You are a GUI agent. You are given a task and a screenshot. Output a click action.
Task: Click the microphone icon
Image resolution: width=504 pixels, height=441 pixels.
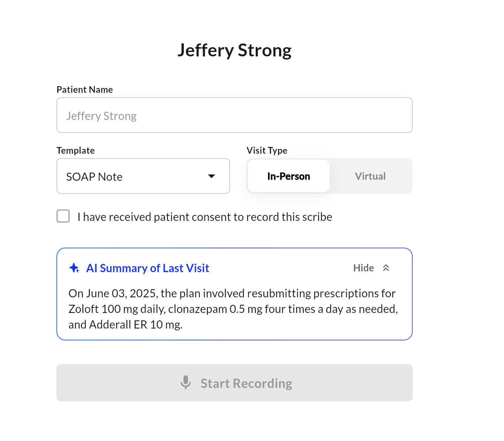186,382
